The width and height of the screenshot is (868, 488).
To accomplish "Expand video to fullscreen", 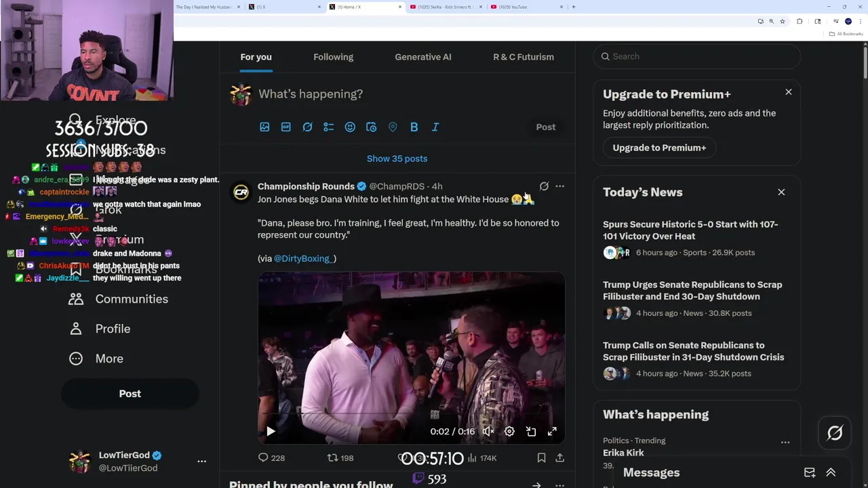I will [552, 431].
